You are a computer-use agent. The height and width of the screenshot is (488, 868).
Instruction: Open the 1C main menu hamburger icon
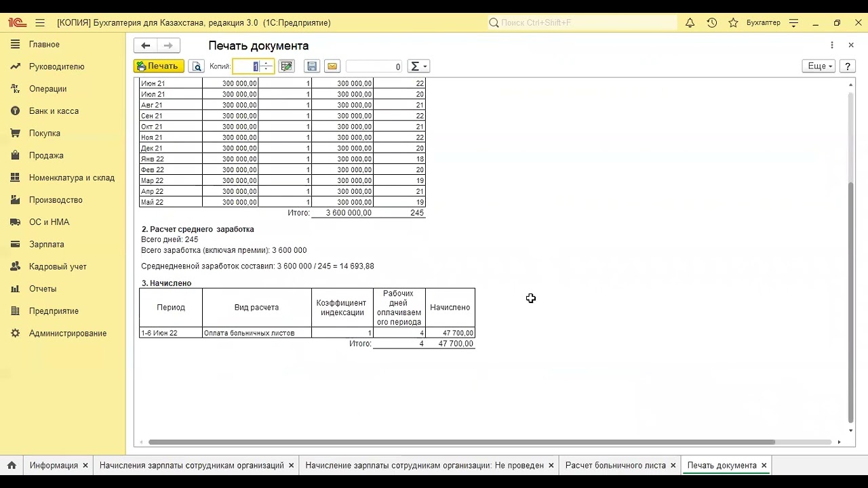point(40,22)
